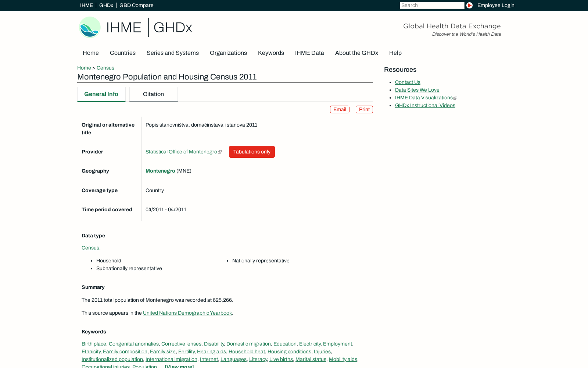The height and width of the screenshot is (368, 588).
Task: Click the Domestic migration keyword
Action: [248, 344]
